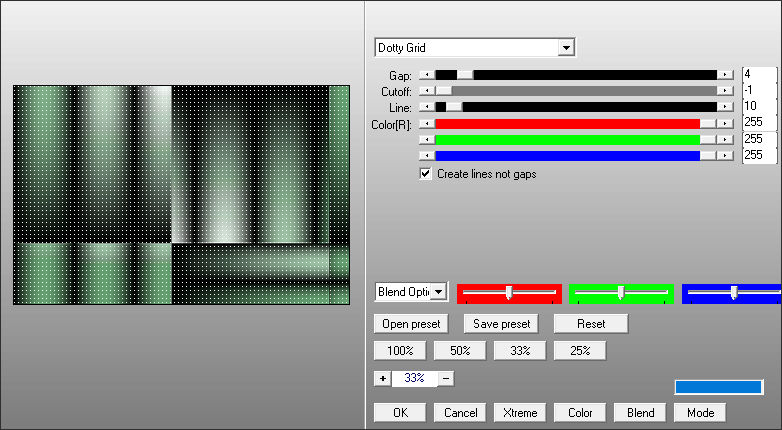
Task: Click left arrow of Cutoff slider
Action: [x=427, y=91]
